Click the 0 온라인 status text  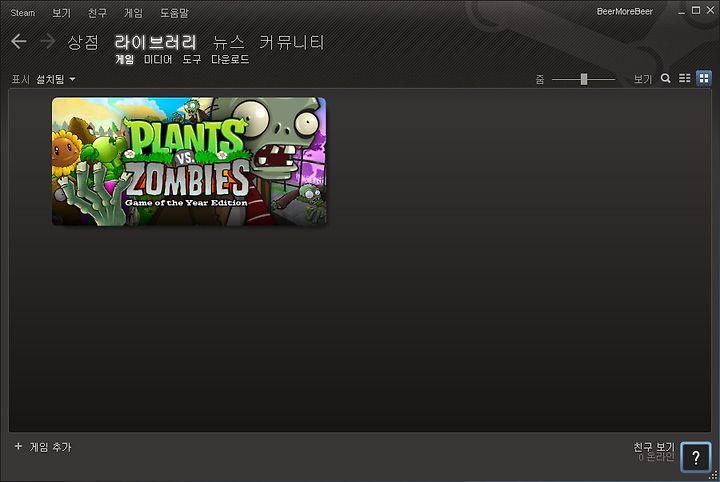click(657, 457)
